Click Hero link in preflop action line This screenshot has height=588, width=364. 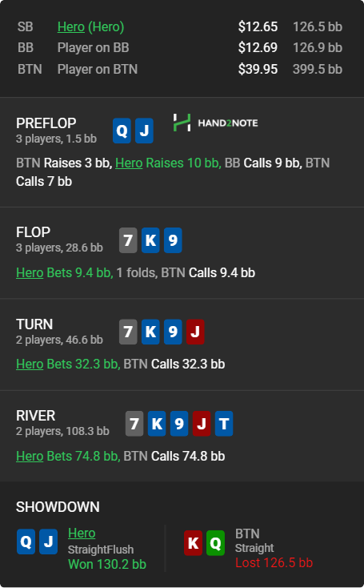(x=129, y=163)
